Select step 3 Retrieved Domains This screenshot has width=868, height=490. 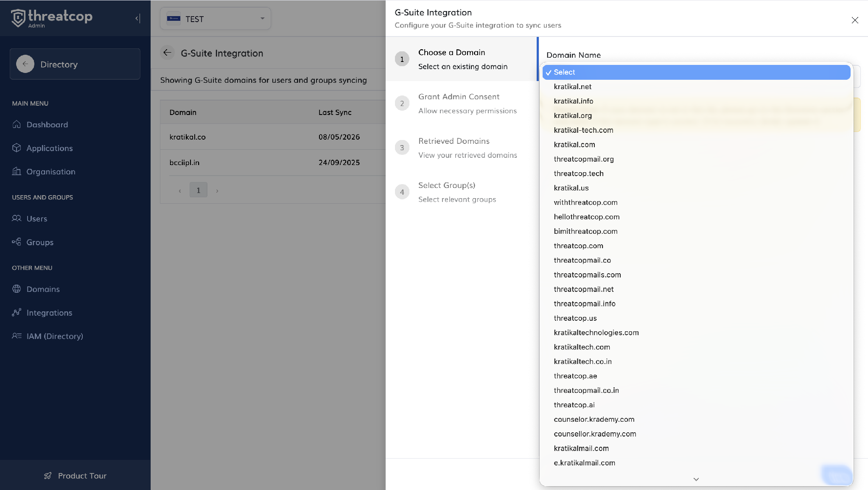(461, 148)
